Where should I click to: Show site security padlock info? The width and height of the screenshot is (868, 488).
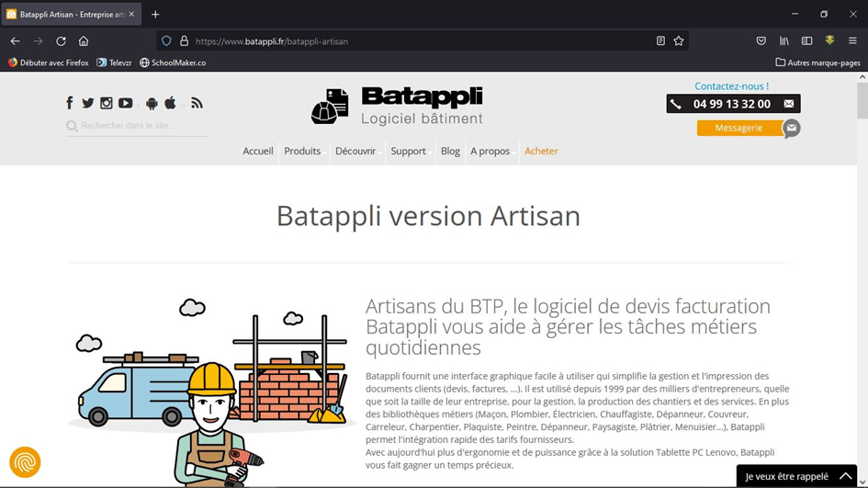click(x=185, y=41)
